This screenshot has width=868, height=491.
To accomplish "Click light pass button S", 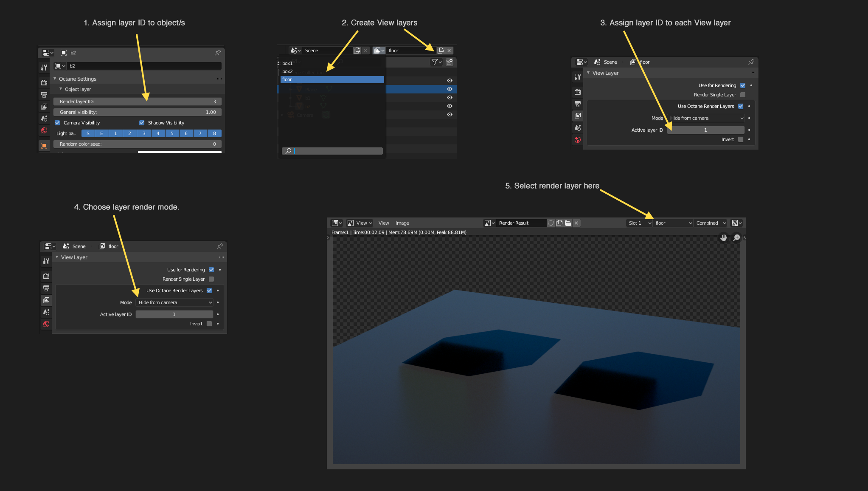I will [x=88, y=133].
